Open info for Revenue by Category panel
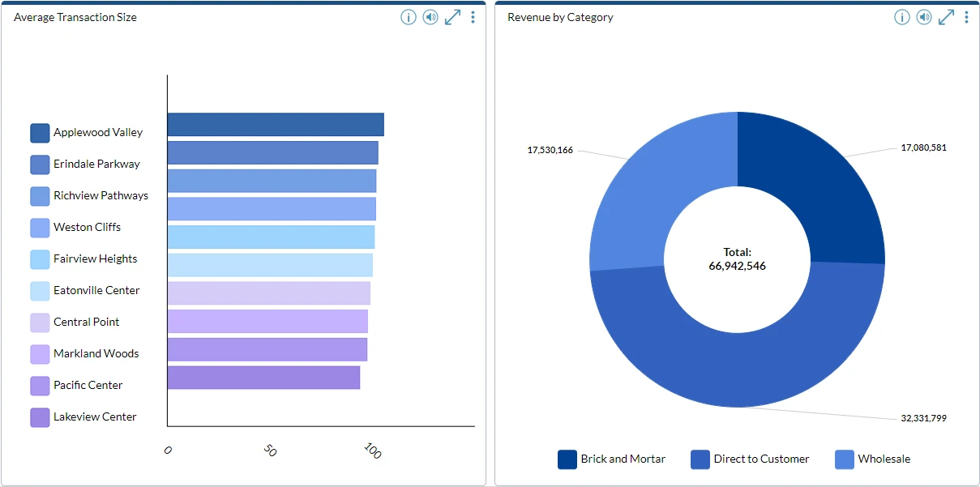This screenshot has height=487, width=980. click(x=902, y=17)
